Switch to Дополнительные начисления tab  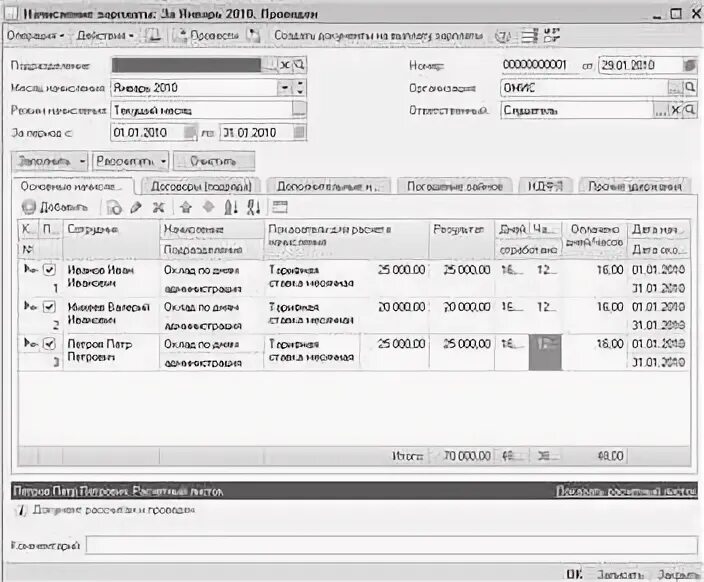tap(328, 186)
